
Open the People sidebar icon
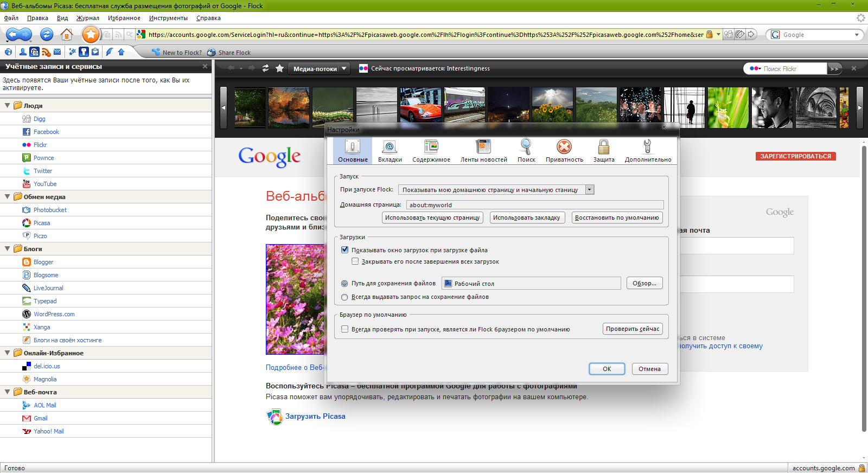[23, 52]
